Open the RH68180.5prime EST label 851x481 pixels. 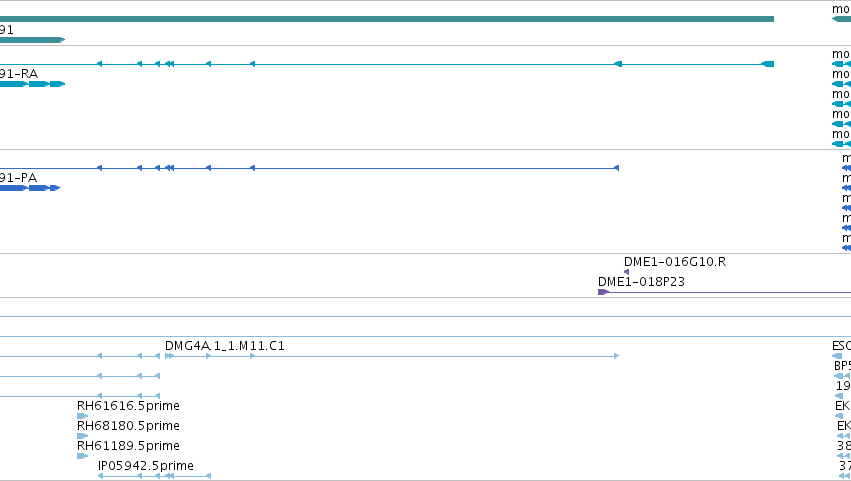(x=128, y=426)
